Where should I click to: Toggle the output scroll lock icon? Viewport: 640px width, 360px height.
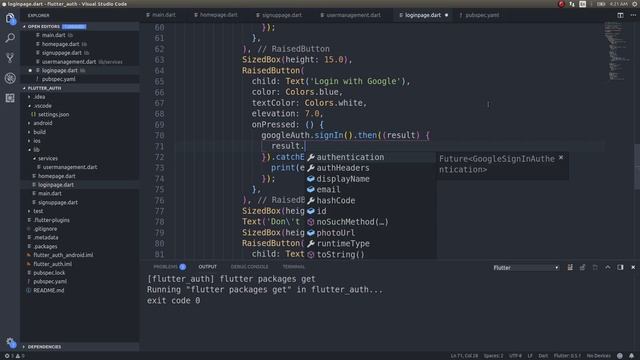coord(582,267)
